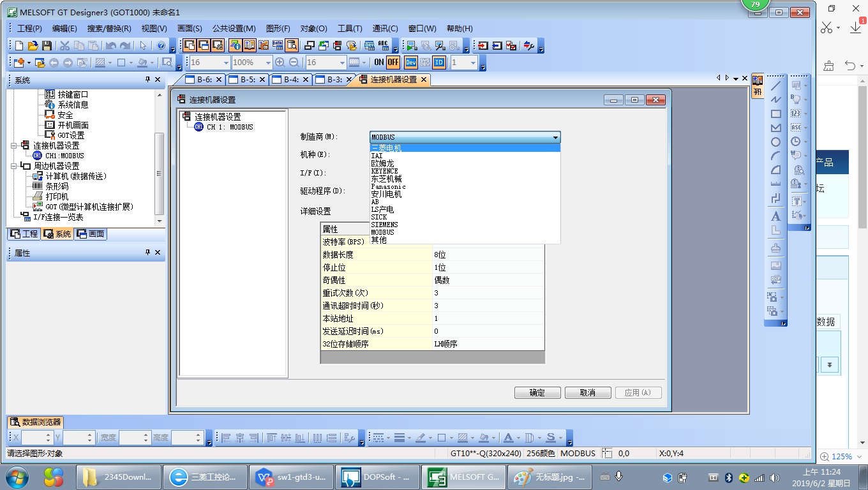This screenshot has width=868, height=490.
Task: Switch to the B-4 screen tab
Action: point(290,80)
